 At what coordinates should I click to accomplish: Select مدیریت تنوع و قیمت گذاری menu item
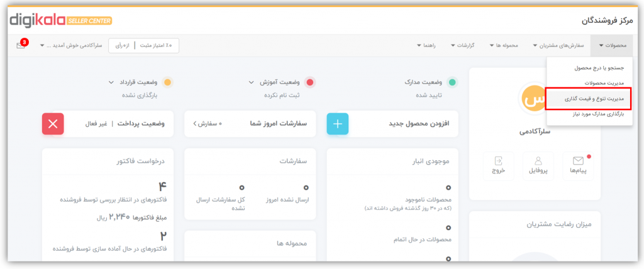tap(587, 99)
